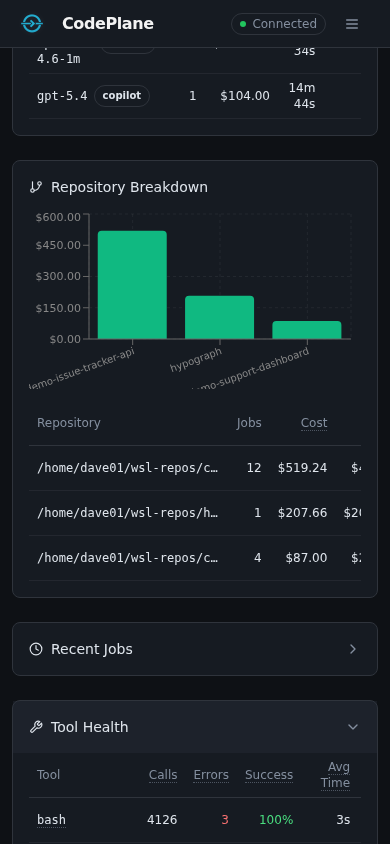Click the demo-issue-tracker-api chart bar
The width and height of the screenshot is (390, 844).
tap(132, 285)
